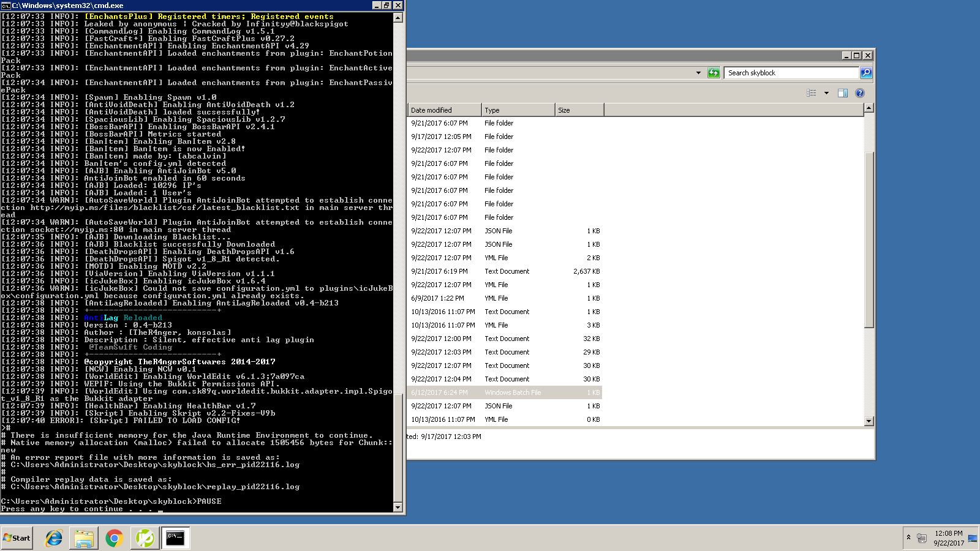This screenshot has height=551, width=980.
Task: Click in the Search skyblock field
Action: [791, 73]
